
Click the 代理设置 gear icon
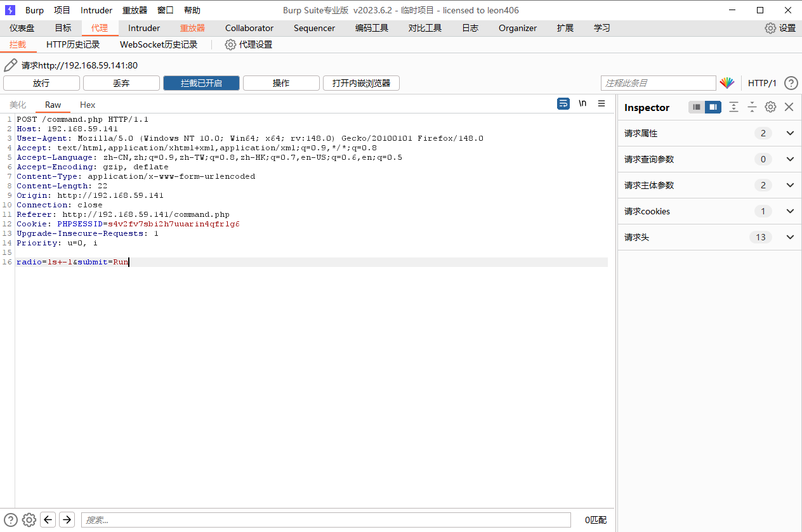[x=230, y=44]
